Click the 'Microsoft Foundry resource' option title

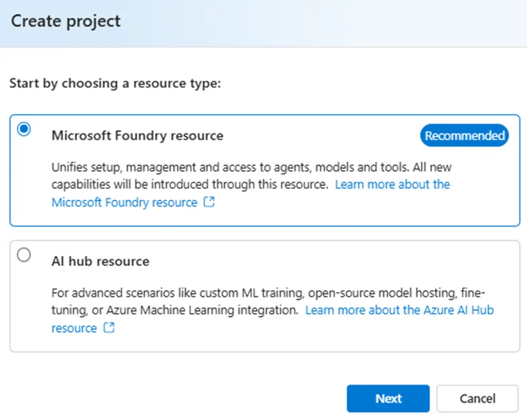[x=137, y=135]
